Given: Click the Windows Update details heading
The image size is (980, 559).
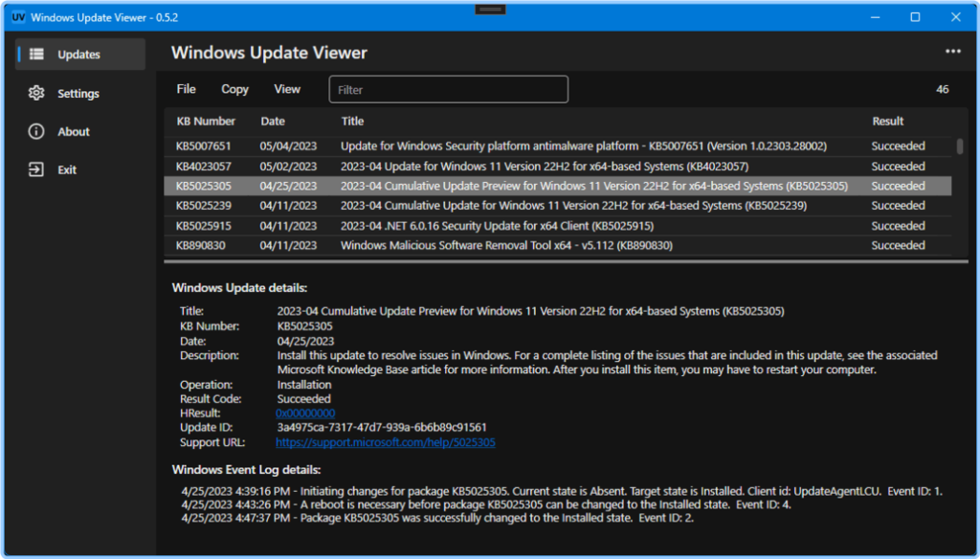Looking at the screenshot, I should pyautogui.click(x=239, y=288).
